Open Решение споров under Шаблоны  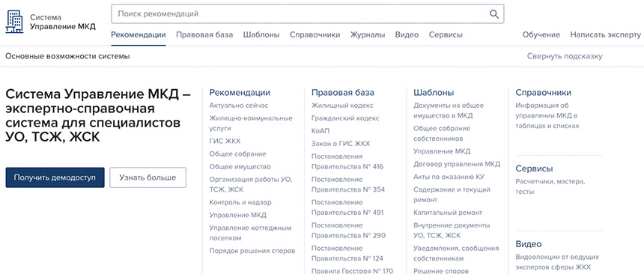click(441, 271)
